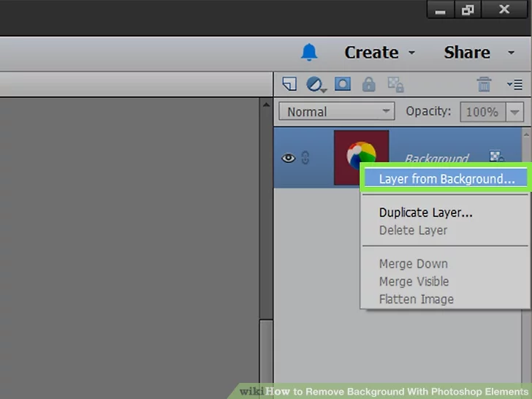
Task: Add layer mask icon
Action: coord(343,83)
